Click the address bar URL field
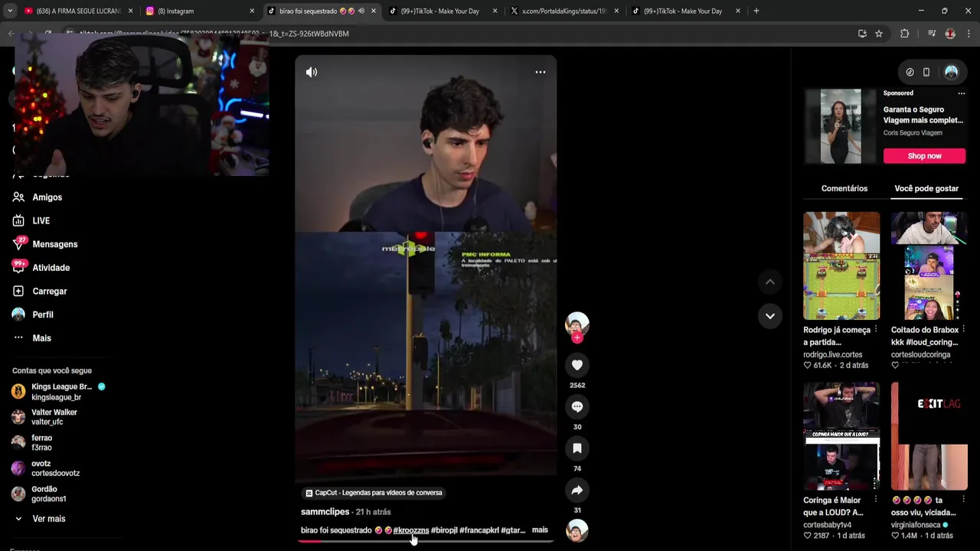The height and width of the screenshot is (551, 980). click(x=459, y=34)
